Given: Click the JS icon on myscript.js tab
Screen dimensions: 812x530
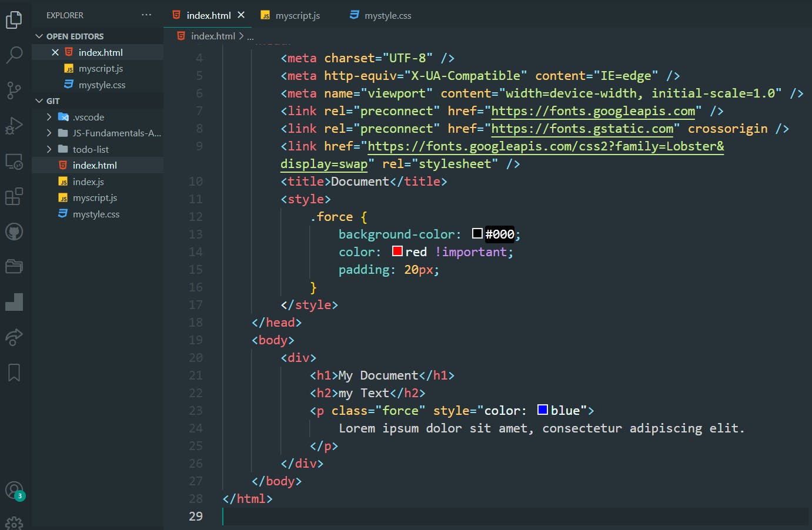Looking at the screenshot, I should tap(266, 15).
